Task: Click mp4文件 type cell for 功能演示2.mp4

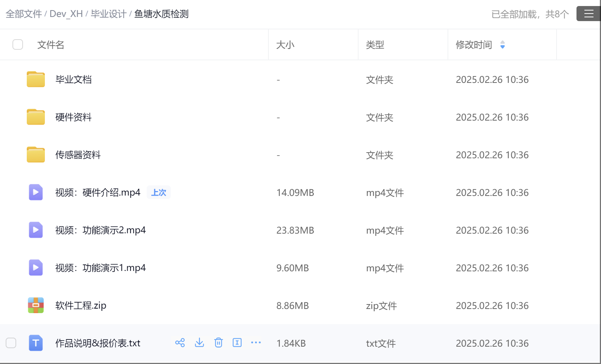Action: (x=385, y=230)
